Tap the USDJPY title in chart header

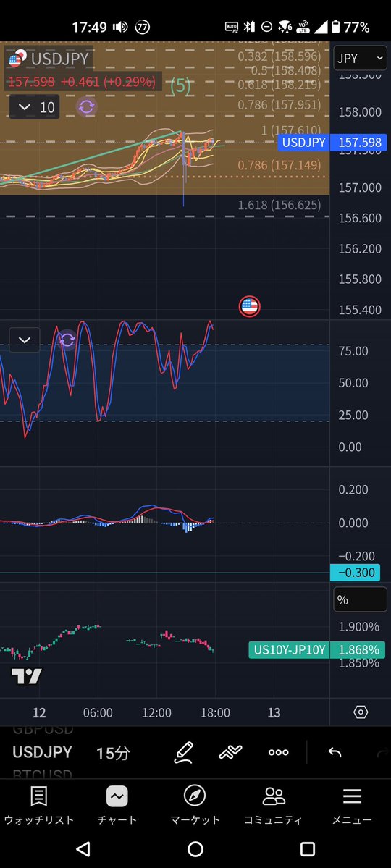(60, 59)
